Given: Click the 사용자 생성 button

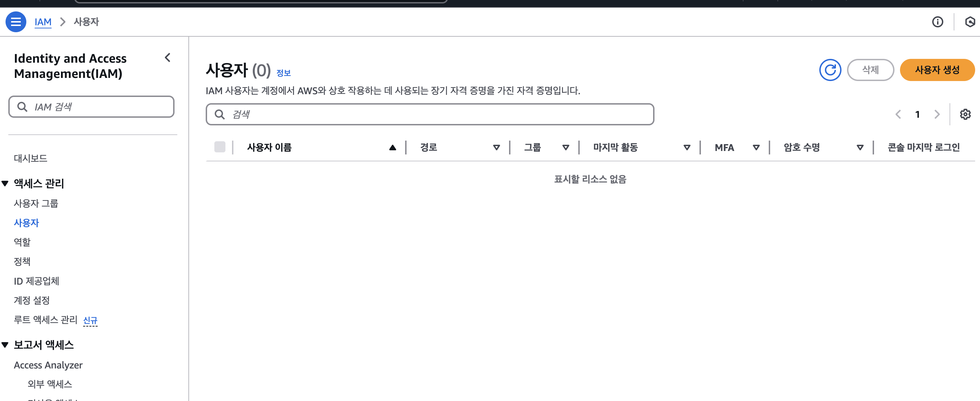Looking at the screenshot, I should [x=937, y=70].
